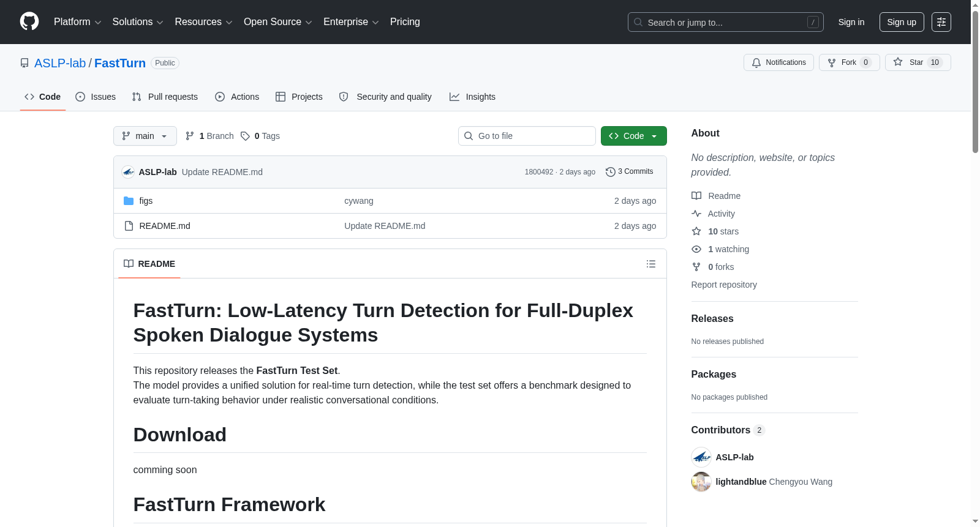Viewport: 980px width, 527px height.
Task: Click the Search or jump to field
Action: (x=726, y=22)
